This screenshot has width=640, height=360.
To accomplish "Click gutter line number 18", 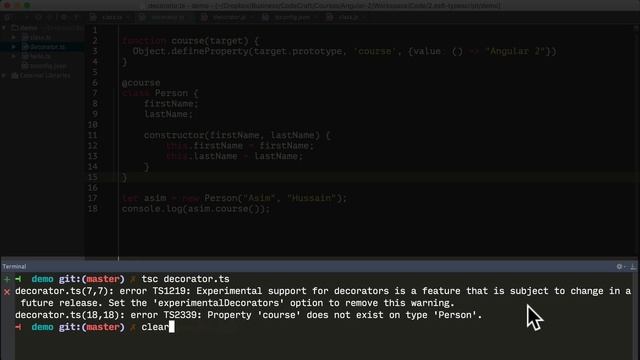I will 93,209.
